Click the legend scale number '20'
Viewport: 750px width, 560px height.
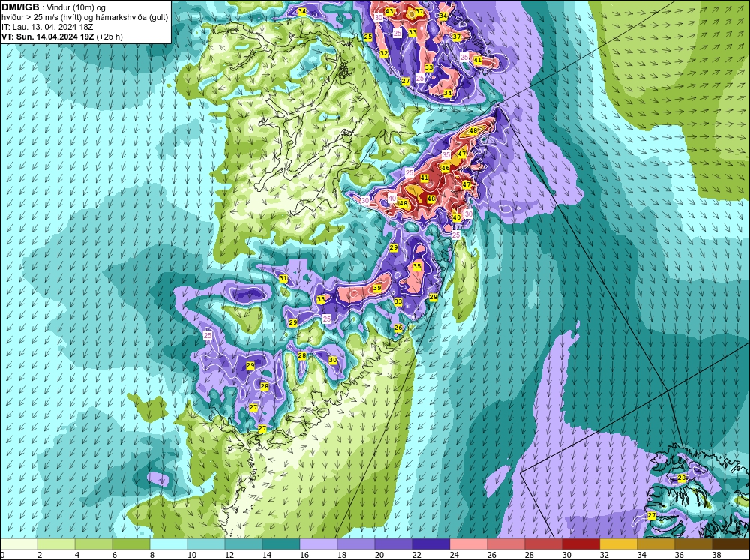tap(379, 555)
